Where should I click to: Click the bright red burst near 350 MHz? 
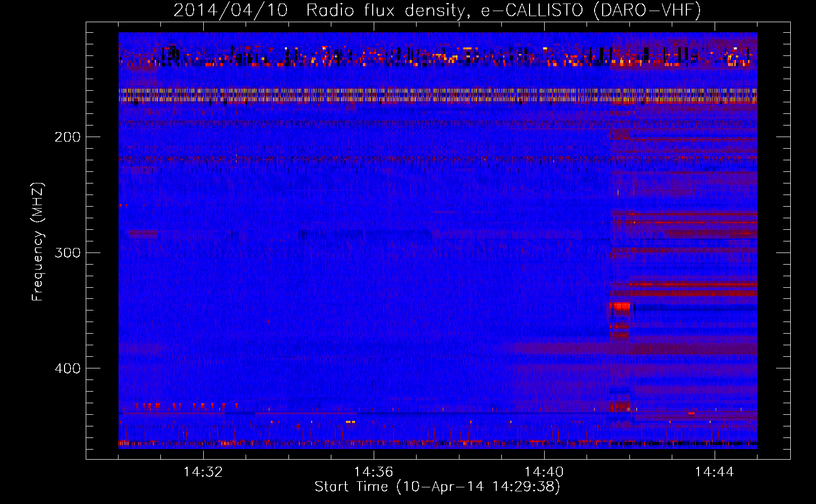620,305
